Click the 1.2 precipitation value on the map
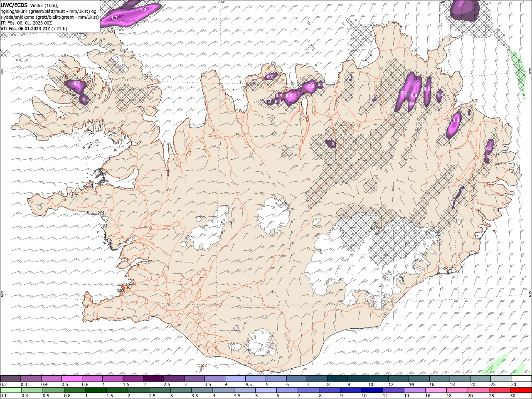The height and width of the screenshot is (399, 532). pyautogui.click(x=143, y=9)
